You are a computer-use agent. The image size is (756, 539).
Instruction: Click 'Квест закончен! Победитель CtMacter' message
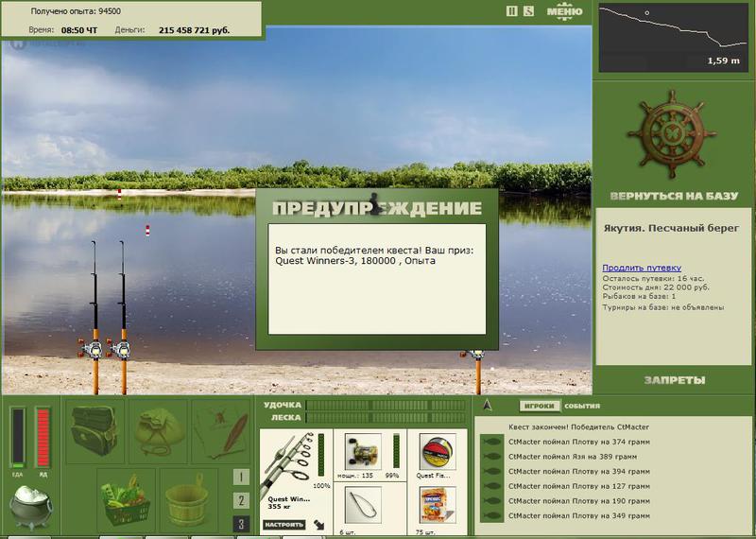(578, 427)
